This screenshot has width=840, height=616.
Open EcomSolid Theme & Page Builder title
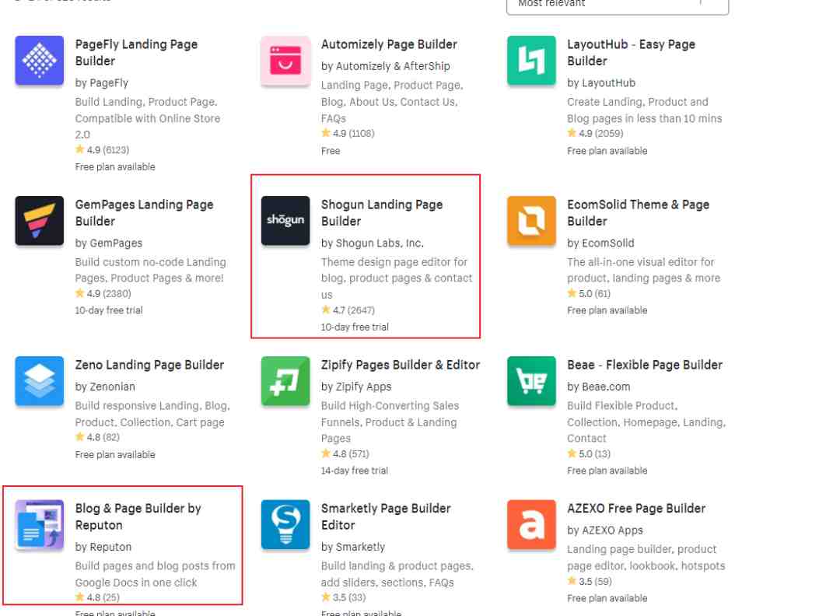pyautogui.click(x=638, y=212)
